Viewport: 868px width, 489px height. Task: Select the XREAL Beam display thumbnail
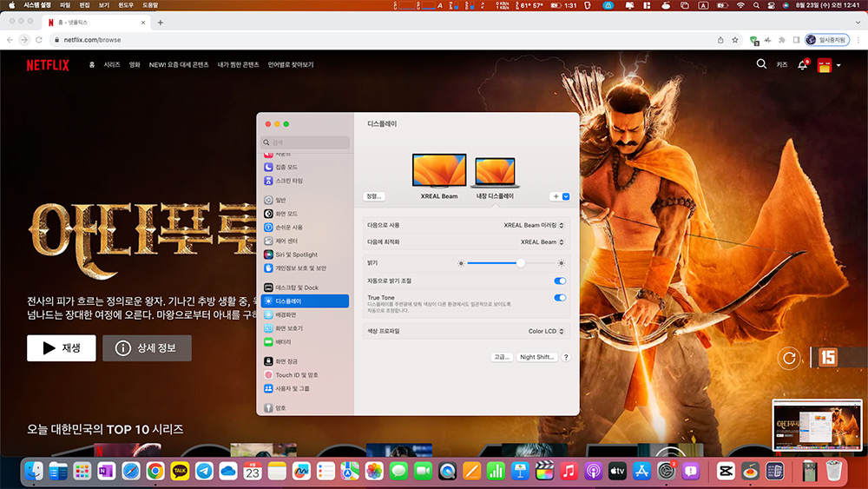[439, 170]
